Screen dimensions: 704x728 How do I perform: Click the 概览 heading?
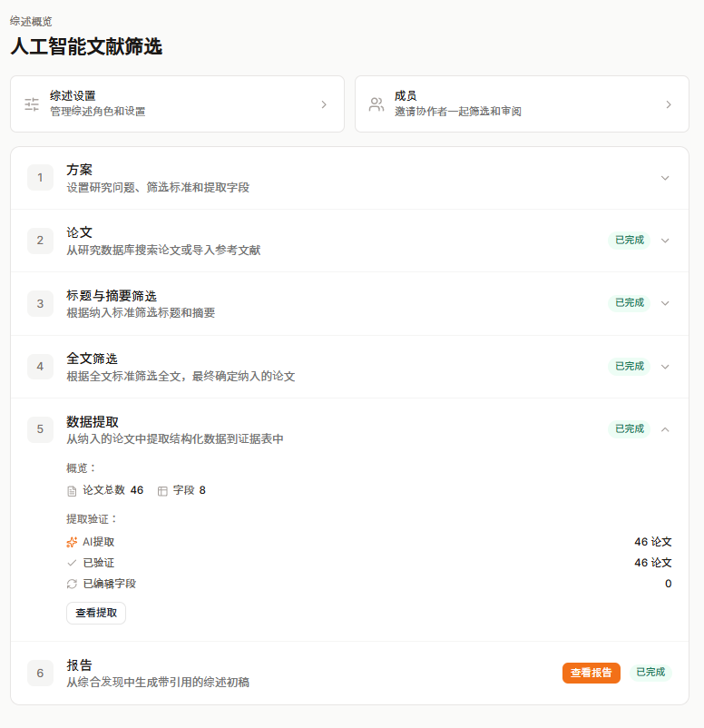[x=81, y=468]
